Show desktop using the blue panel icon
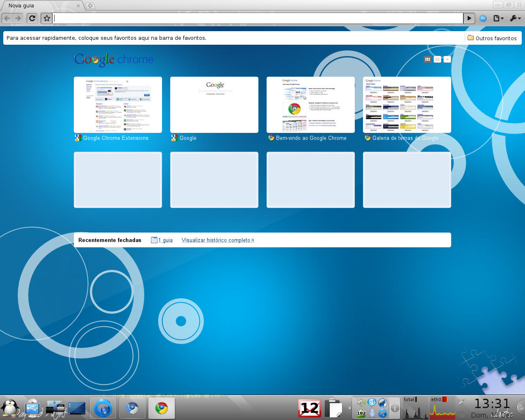Screen dimensions: 525x420 pos(77,409)
